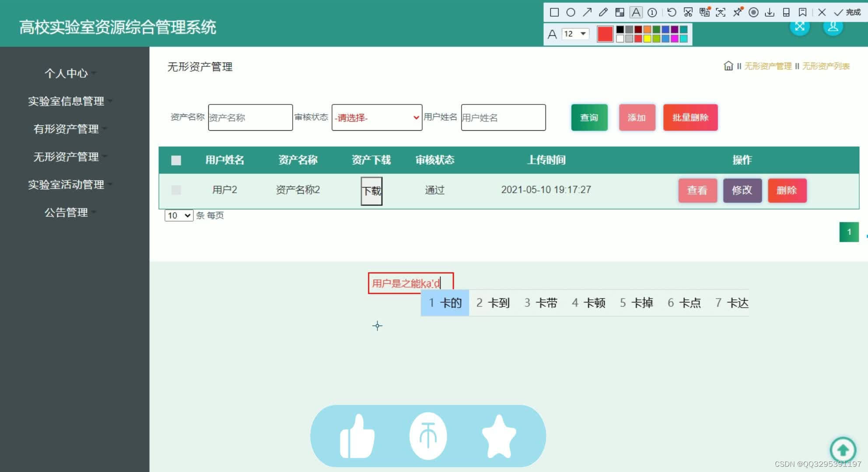Screen dimensions: 868x472
Task: Toggle the text annotation tool
Action: pos(636,12)
